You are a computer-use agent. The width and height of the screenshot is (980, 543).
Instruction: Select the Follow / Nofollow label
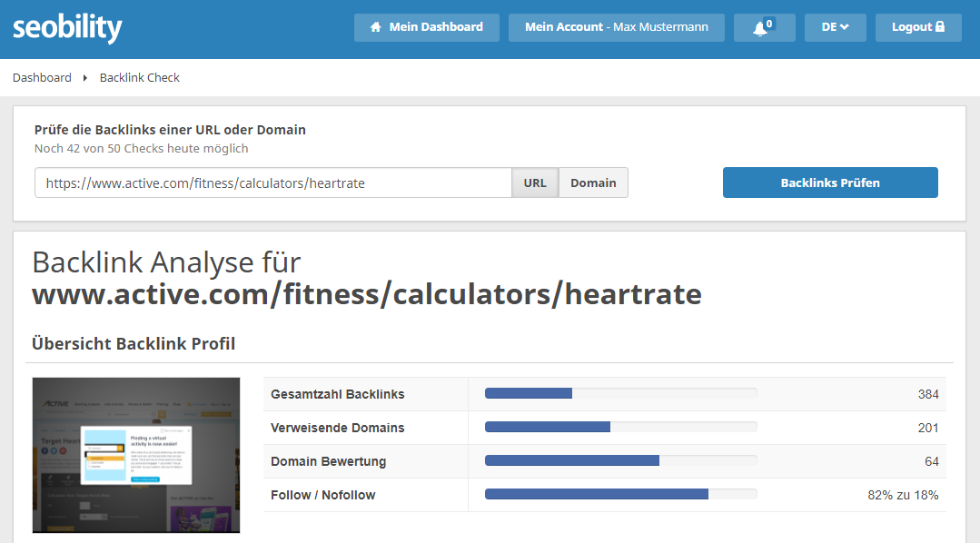323,495
